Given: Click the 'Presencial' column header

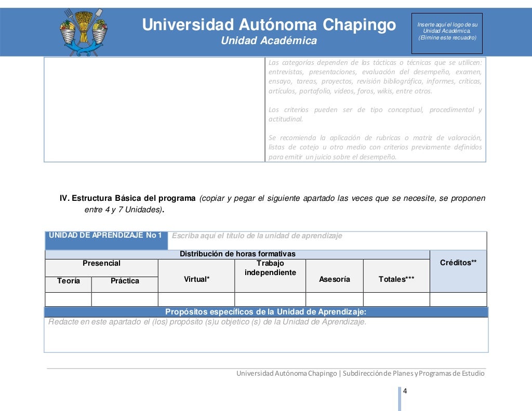Looking at the screenshot, I should click(x=101, y=268).
